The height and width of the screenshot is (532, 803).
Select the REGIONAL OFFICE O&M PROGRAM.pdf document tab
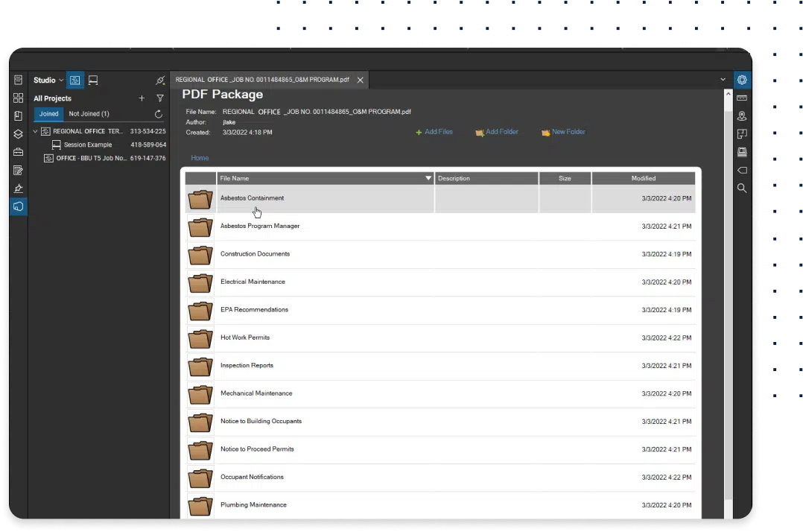pyautogui.click(x=262, y=80)
